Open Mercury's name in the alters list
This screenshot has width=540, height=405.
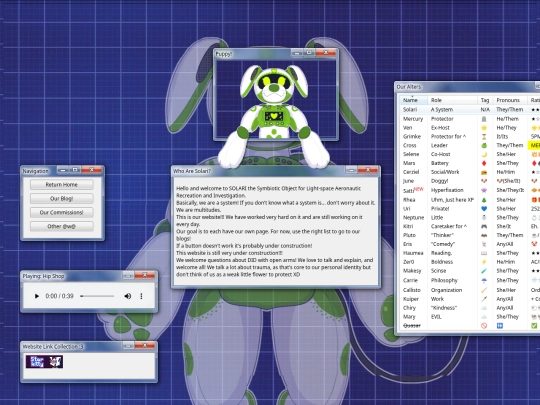(413, 119)
